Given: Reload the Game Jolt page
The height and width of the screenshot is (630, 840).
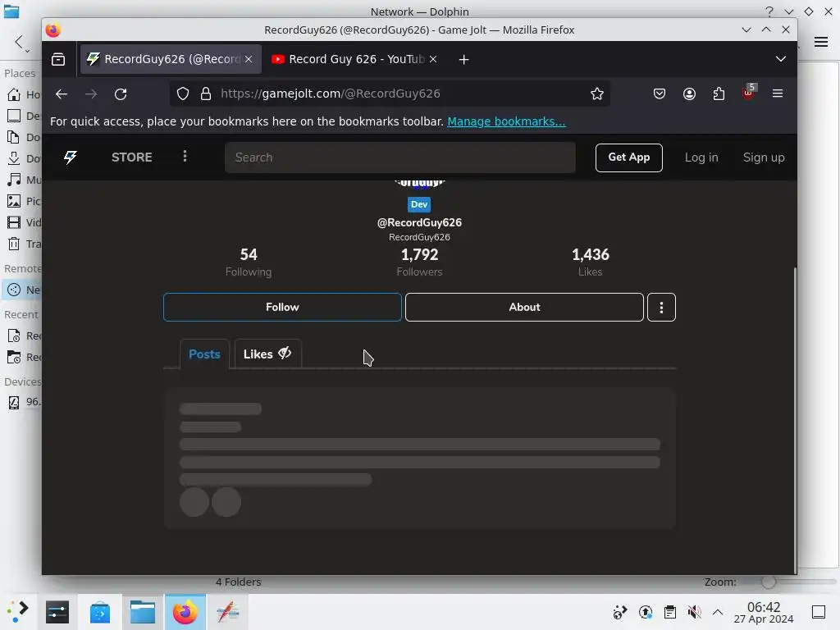Looking at the screenshot, I should [121, 94].
